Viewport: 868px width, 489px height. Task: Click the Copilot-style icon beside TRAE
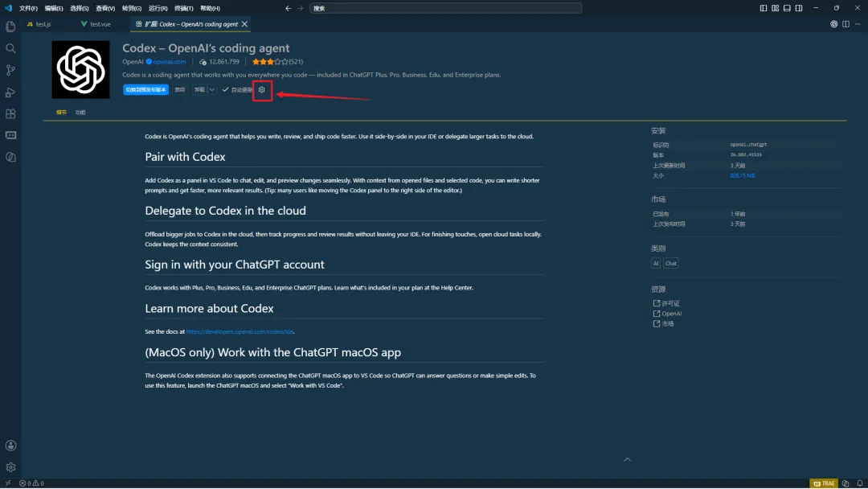tap(845, 483)
